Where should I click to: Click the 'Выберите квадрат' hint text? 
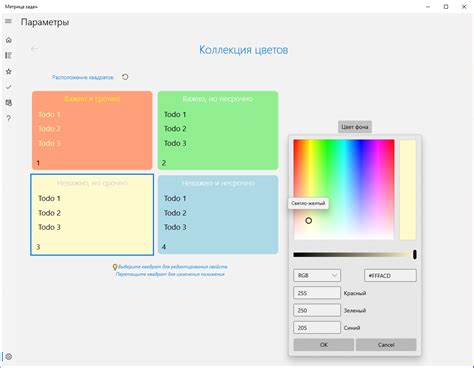(x=173, y=267)
